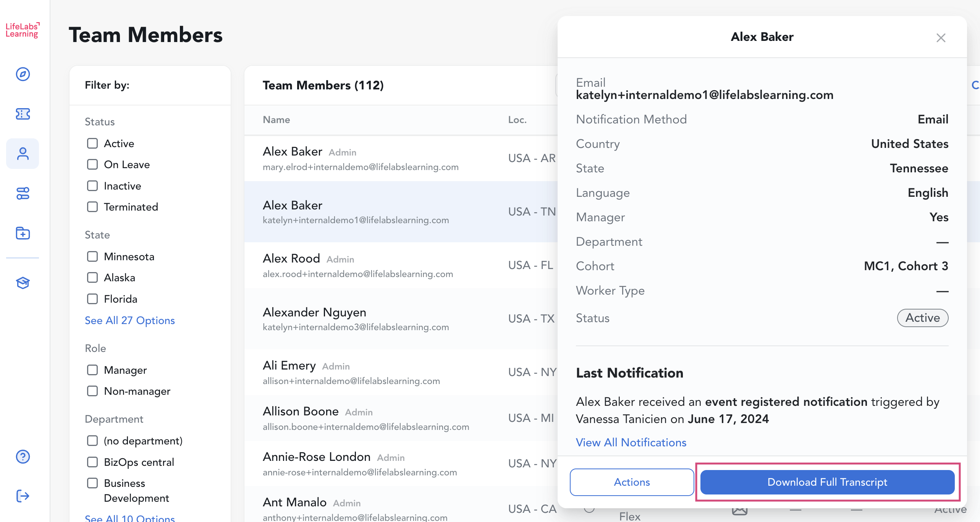Open the Actions dropdown button

(632, 482)
